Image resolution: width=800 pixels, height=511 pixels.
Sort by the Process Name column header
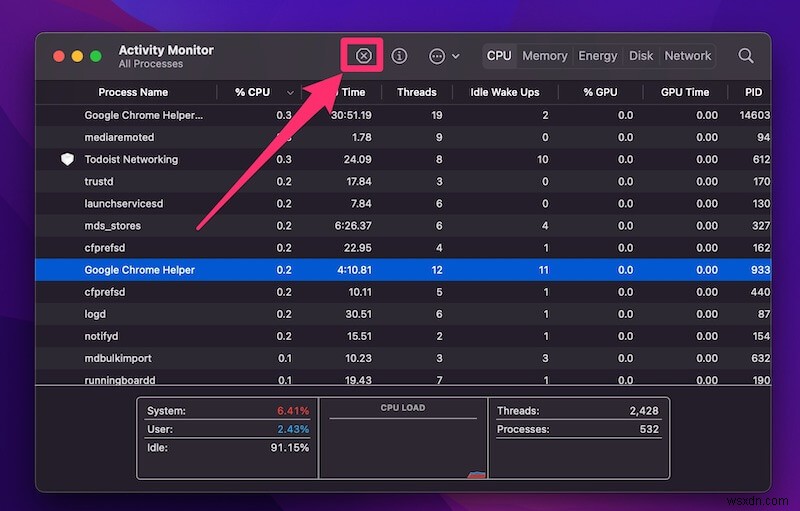tap(133, 92)
